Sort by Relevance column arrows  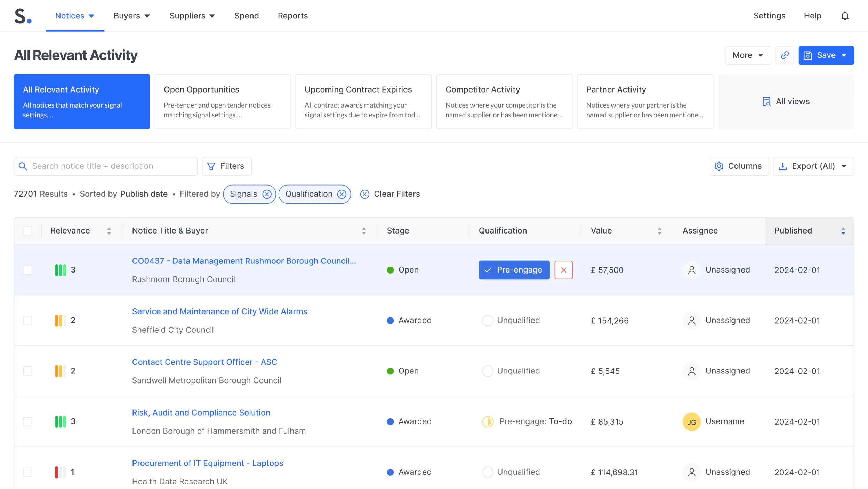pos(109,231)
